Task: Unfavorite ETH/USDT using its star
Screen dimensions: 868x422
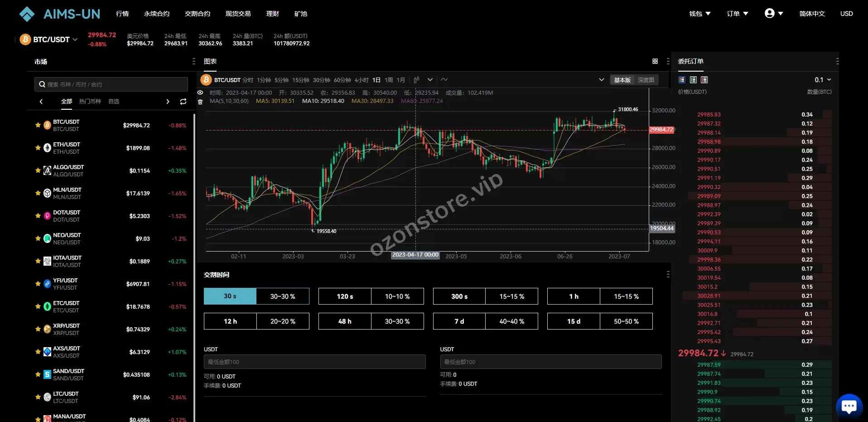Action: point(38,148)
